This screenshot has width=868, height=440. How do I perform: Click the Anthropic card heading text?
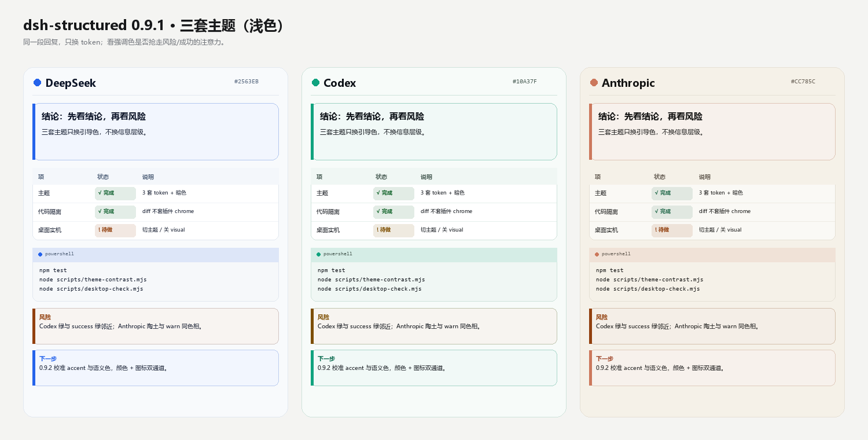(628, 83)
